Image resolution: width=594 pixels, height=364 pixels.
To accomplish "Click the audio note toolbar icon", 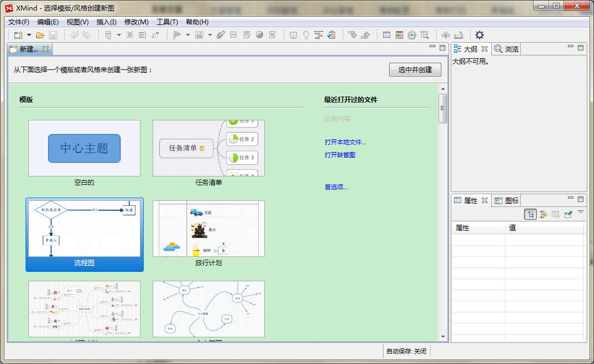I will 273,35.
